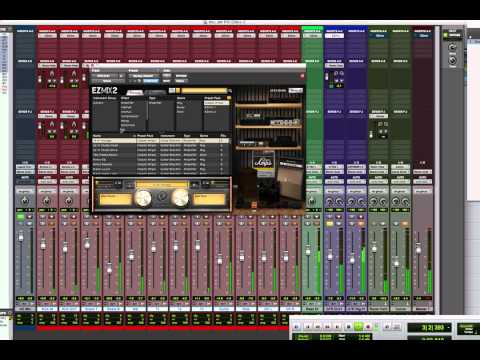Screen dimensions: 480x360
Task: Click the lower knob in the far-right panel
Action: 452,60
